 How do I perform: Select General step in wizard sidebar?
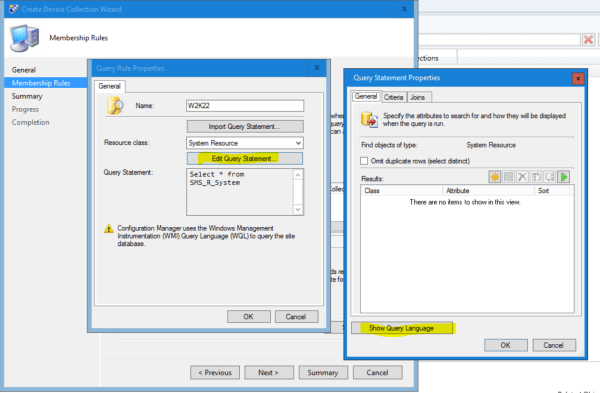24,70
